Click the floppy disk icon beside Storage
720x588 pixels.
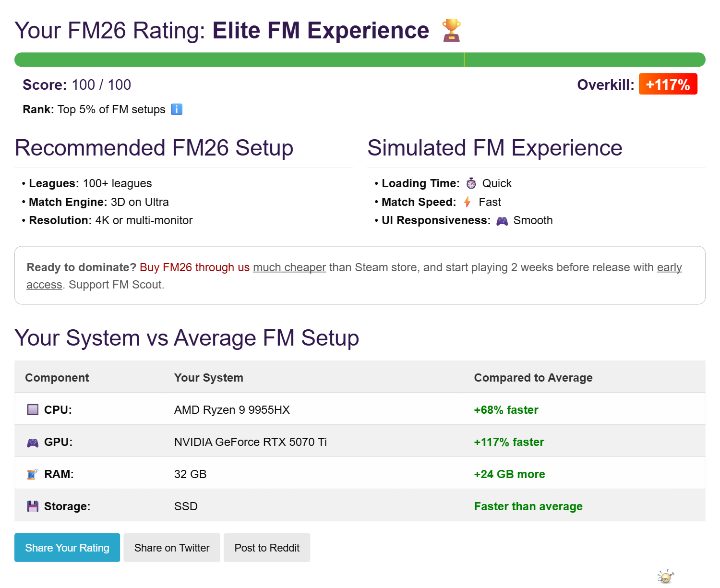coord(32,506)
